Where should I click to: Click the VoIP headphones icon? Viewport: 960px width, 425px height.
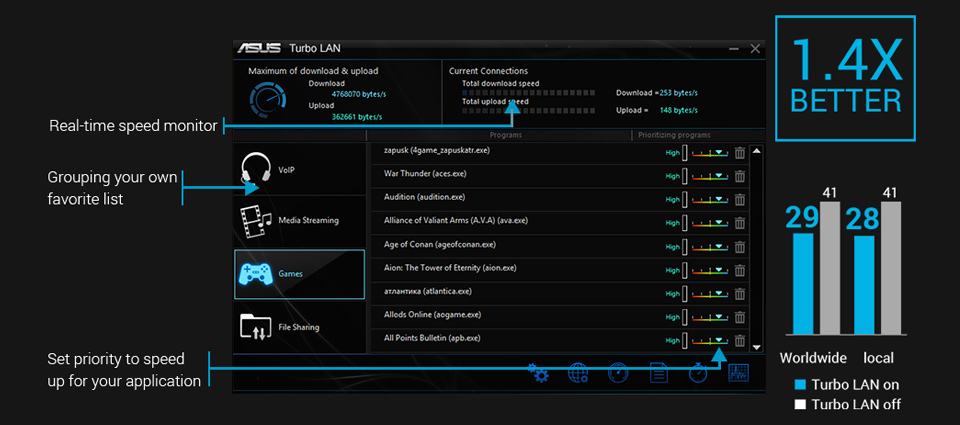click(x=256, y=168)
